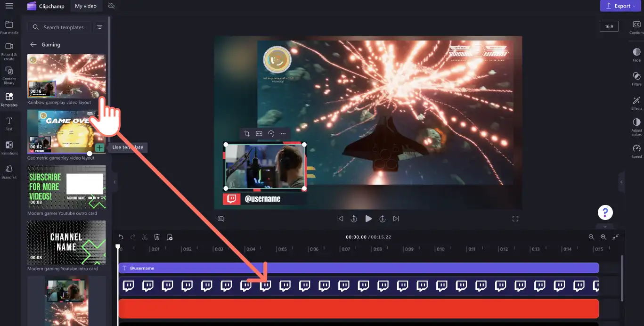The height and width of the screenshot is (326, 644).
Task: Open Your media sidebar tab
Action: tap(9, 27)
